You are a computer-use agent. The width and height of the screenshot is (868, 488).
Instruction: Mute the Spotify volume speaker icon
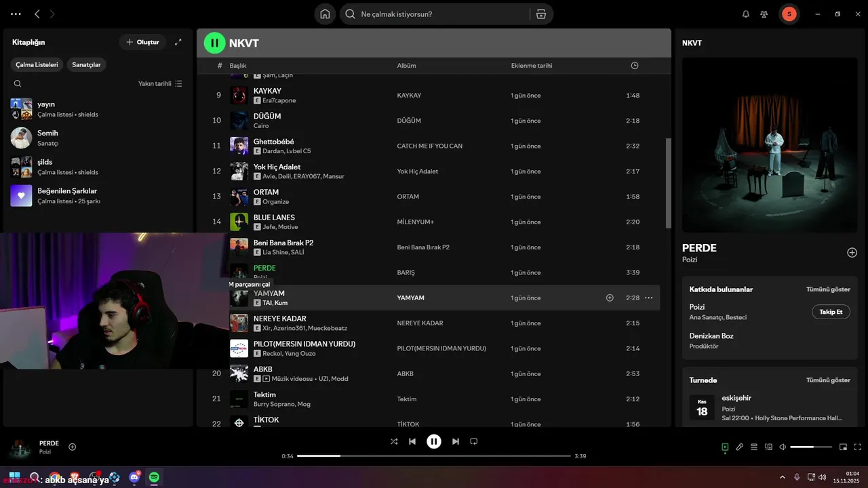(783, 447)
